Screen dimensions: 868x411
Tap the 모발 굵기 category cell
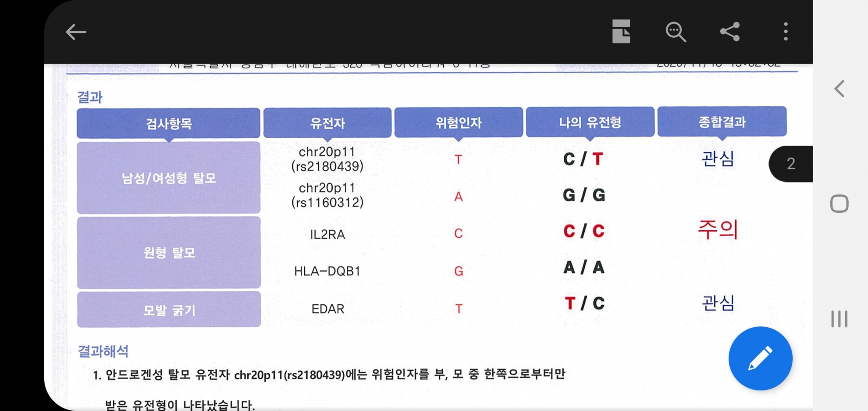click(x=169, y=310)
